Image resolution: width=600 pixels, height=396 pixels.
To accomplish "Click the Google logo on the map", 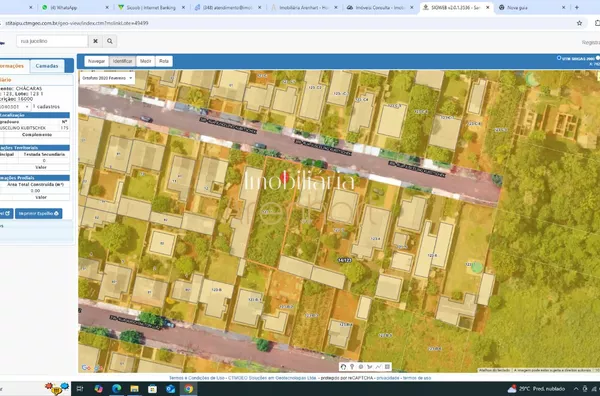I will [92, 368].
